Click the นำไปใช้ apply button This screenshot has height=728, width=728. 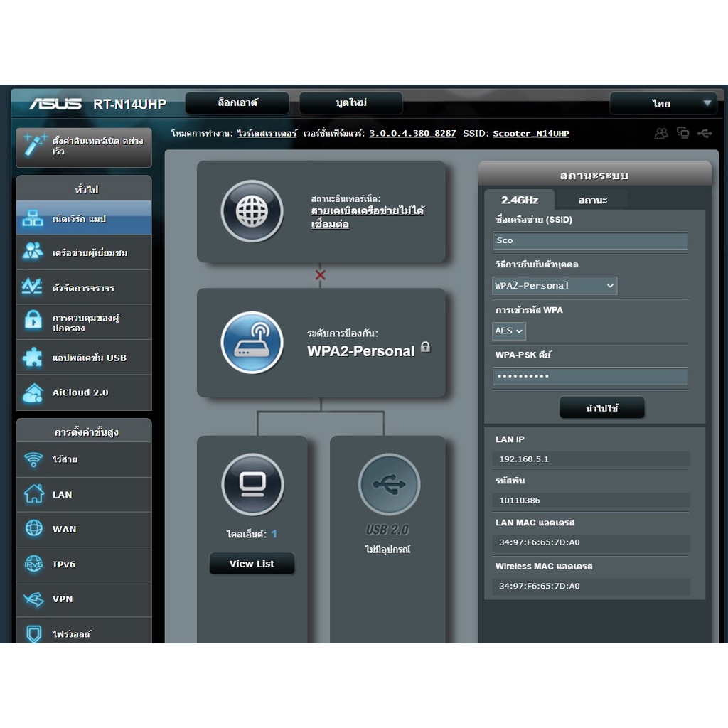601,407
